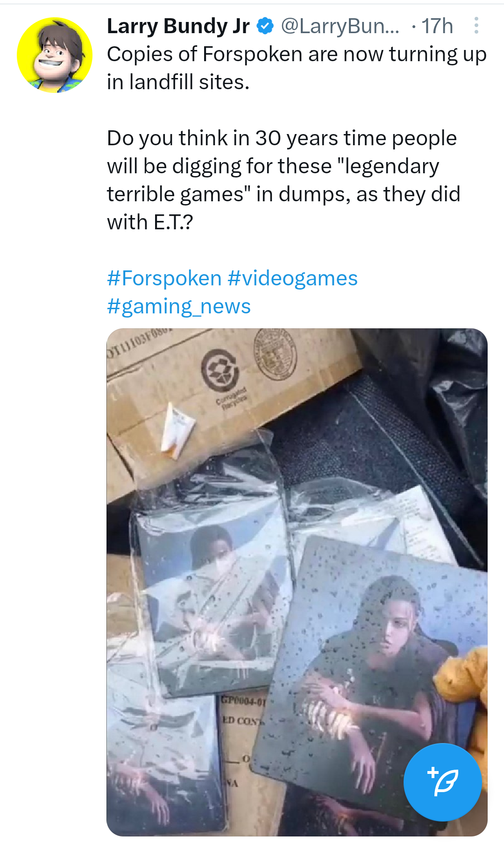This screenshot has height=843, width=504.
Task: Open the tweet via its 17h timestamp
Action: click(437, 26)
